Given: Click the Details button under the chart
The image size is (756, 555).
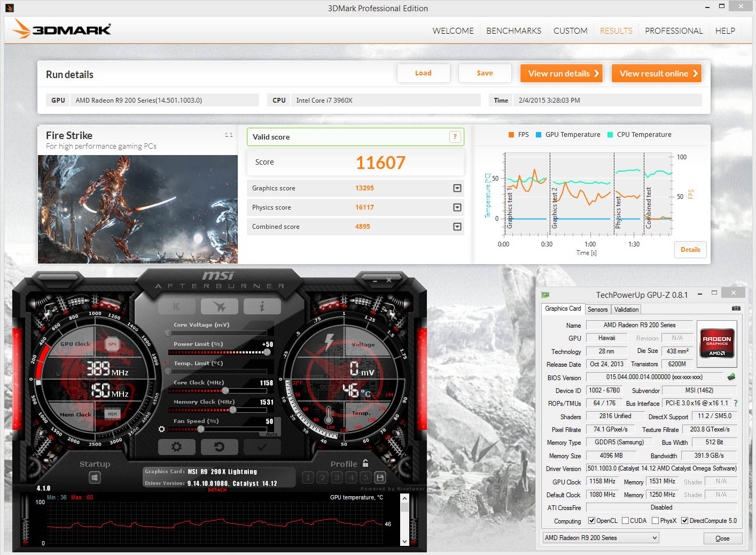Looking at the screenshot, I should pos(690,250).
